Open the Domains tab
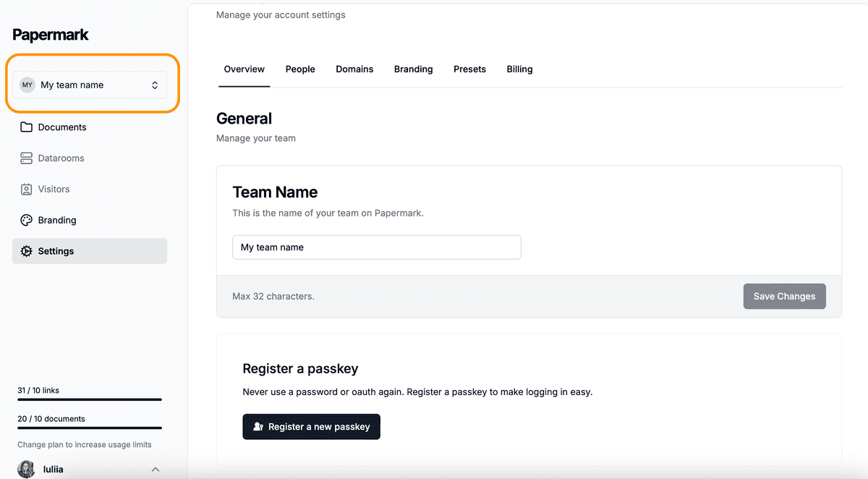The height and width of the screenshot is (479, 868). click(354, 69)
